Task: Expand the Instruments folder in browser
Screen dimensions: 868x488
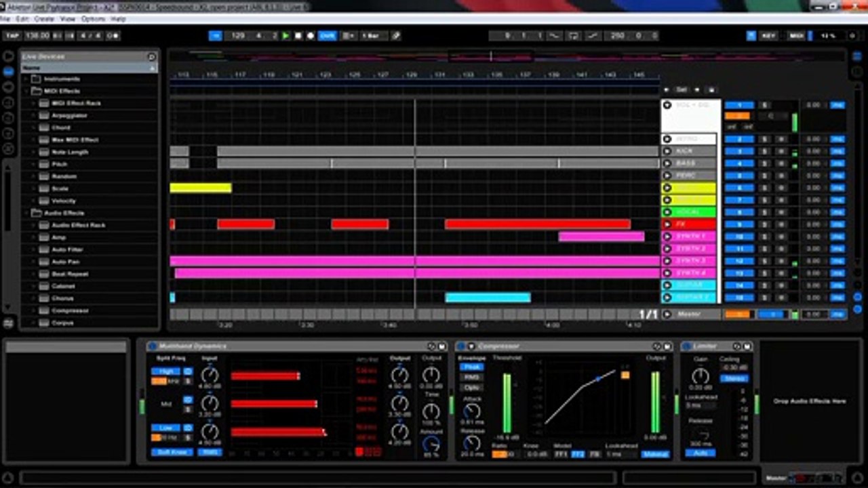Action: [x=27, y=79]
